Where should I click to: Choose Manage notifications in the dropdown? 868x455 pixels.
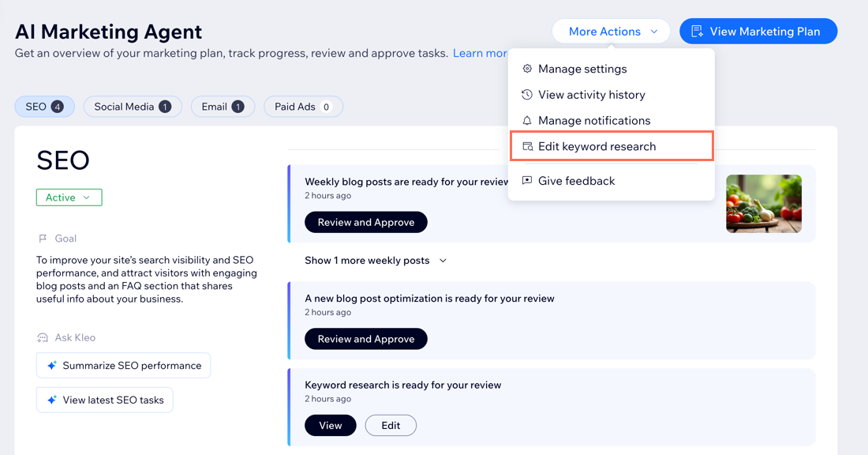tap(593, 121)
